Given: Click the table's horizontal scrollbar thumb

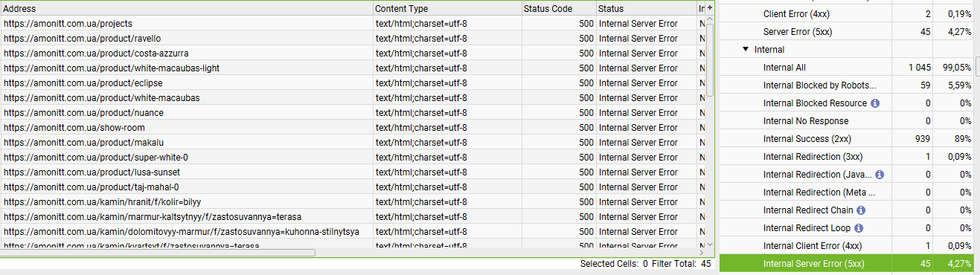Looking at the screenshot, I should click(x=158, y=253).
